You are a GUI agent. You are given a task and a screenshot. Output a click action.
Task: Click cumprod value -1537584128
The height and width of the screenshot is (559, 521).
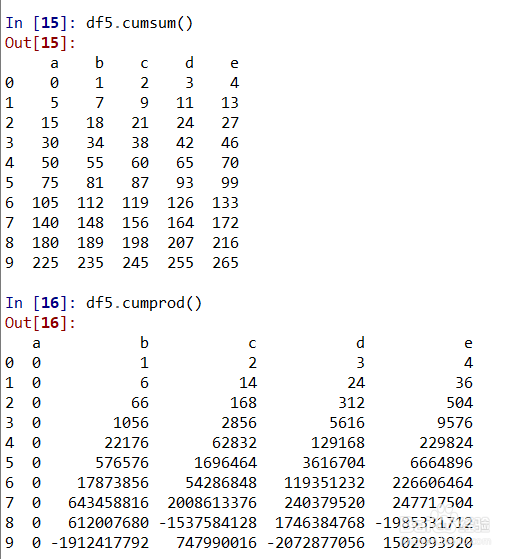point(208,523)
